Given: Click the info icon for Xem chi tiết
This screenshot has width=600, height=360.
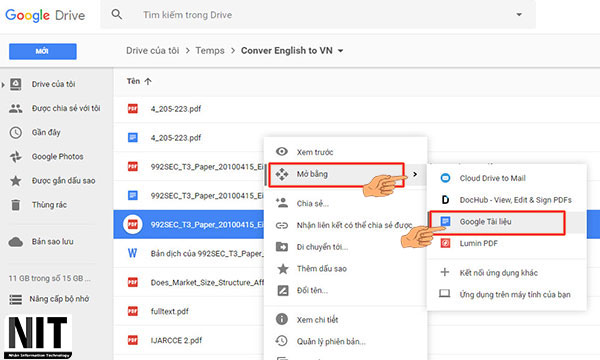Looking at the screenshot, I should click(282, 319).
